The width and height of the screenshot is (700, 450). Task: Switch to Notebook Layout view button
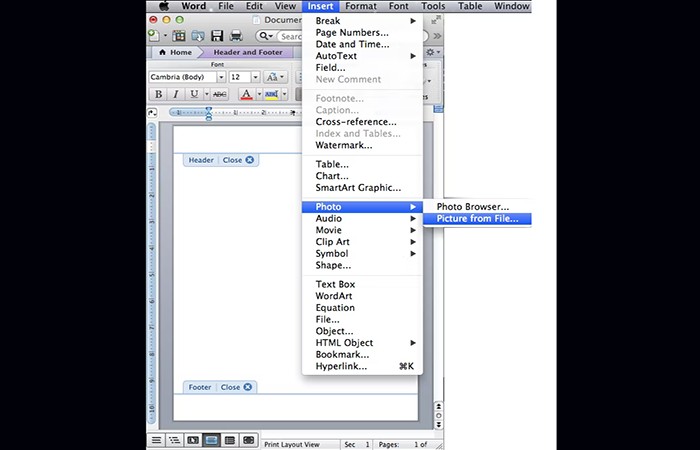230,441
